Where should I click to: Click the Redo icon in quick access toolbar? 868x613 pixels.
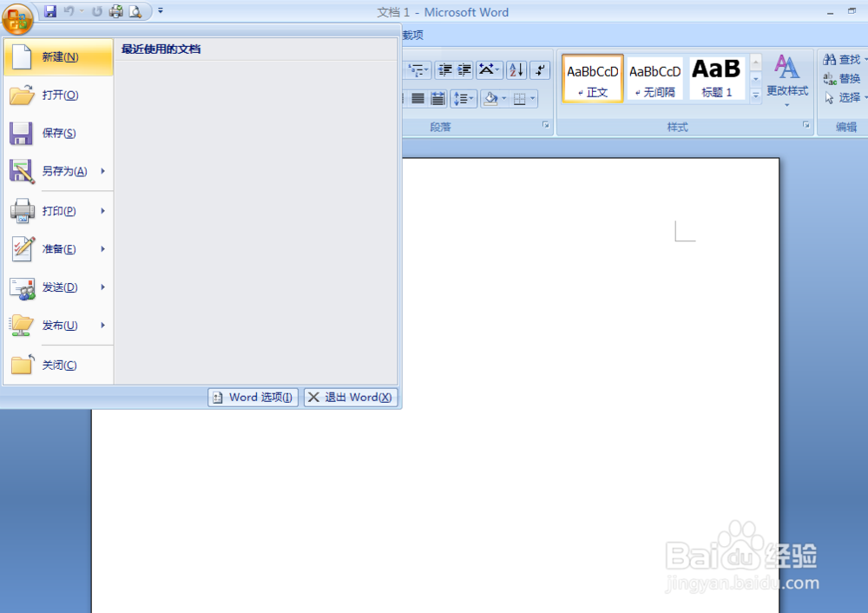(97, 11)
